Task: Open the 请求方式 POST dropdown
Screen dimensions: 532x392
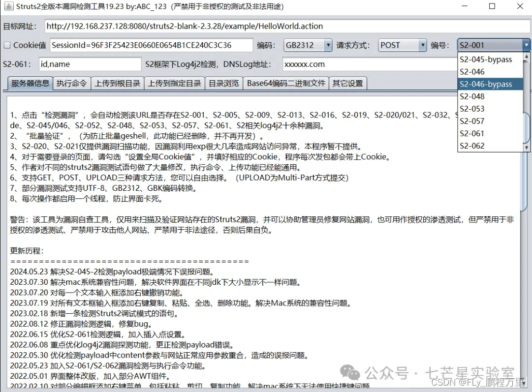Action: point(403,45)
